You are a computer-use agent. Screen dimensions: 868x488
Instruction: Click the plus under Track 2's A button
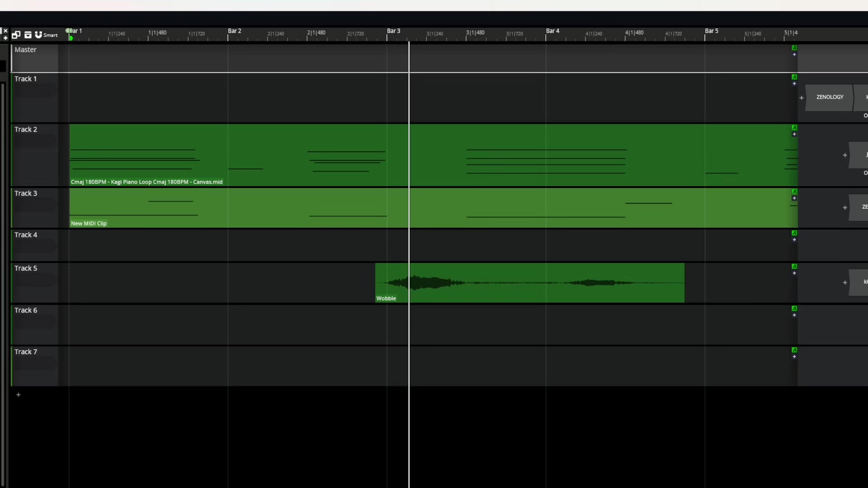click(x=794, y=134)
